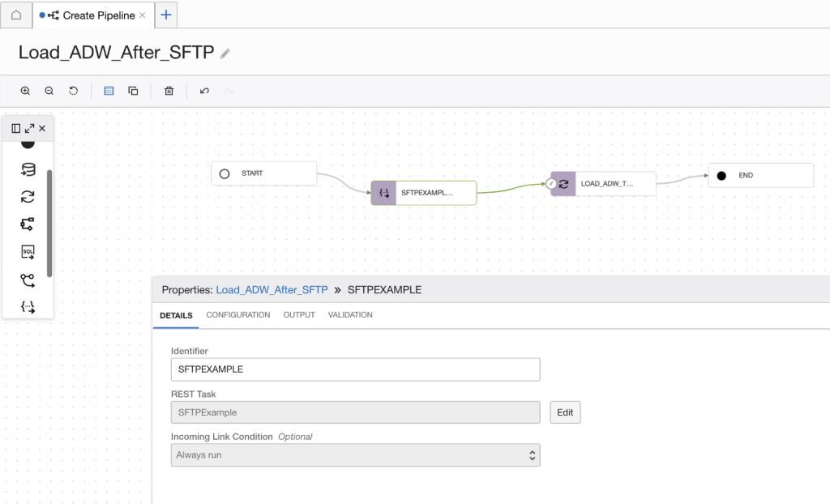
Task: Toggle the canvas grid display
Action: [108, 90]
